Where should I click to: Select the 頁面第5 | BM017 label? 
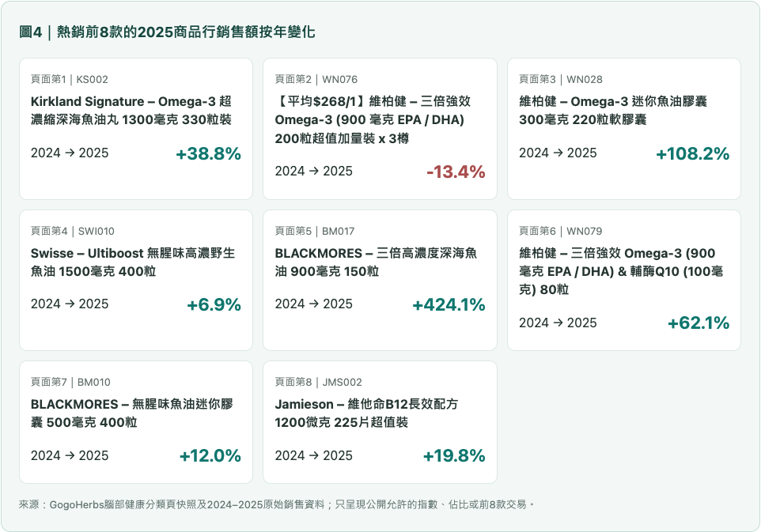click(315, 231)
